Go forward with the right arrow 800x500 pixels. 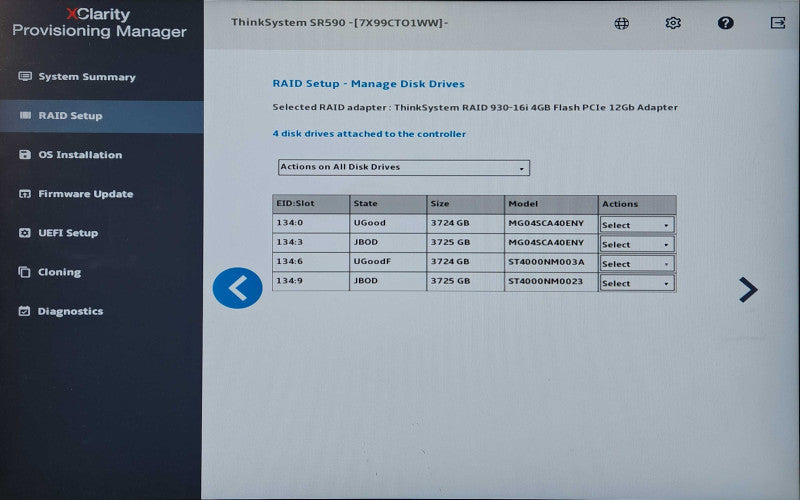(748, 290)
